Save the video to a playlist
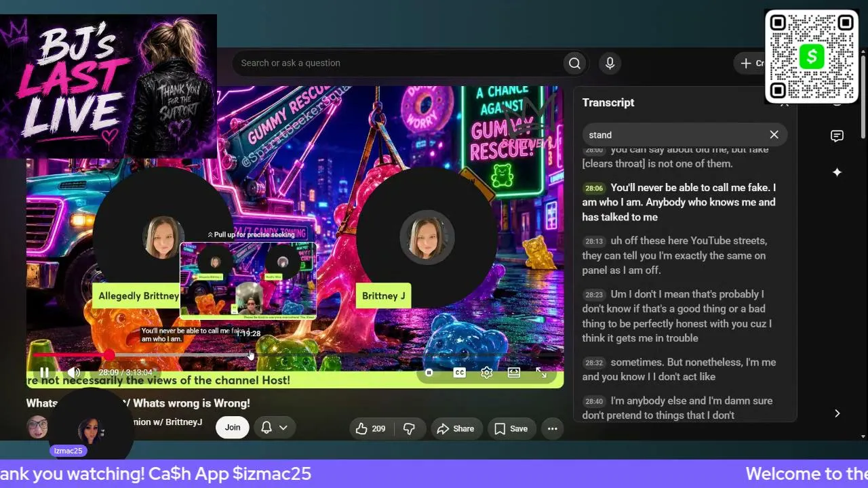 pos(511,428)
